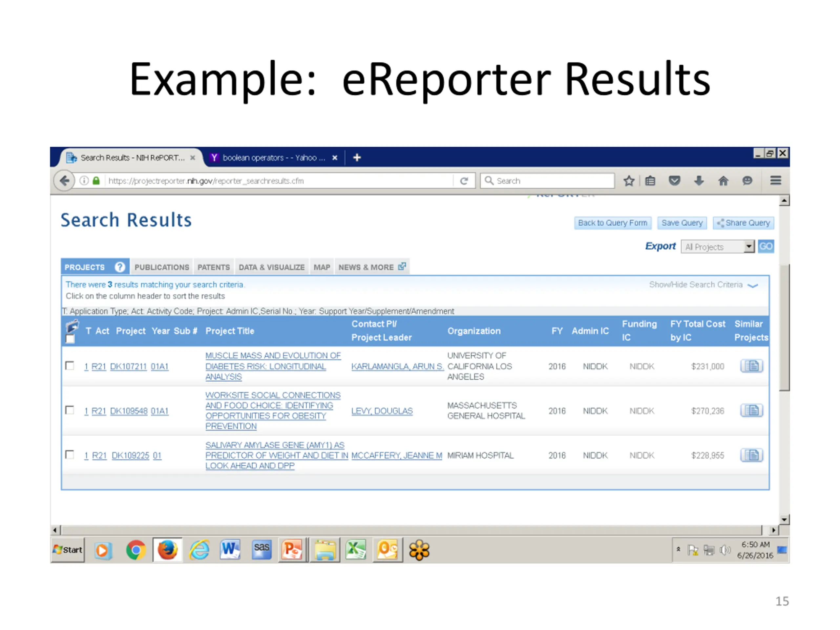840x630 pixels.
Task: Expand Show/Hide Search Criteria
Action: pyautogui.click(x=703, y=285)
